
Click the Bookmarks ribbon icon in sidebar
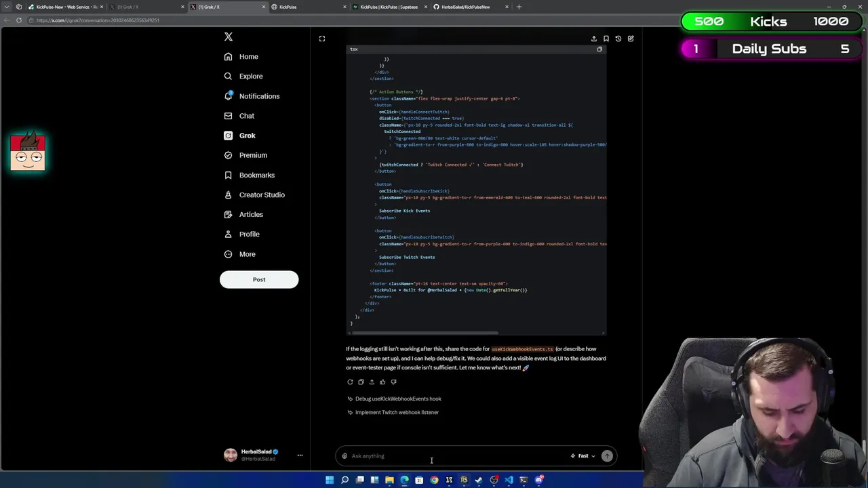(229, 175)
